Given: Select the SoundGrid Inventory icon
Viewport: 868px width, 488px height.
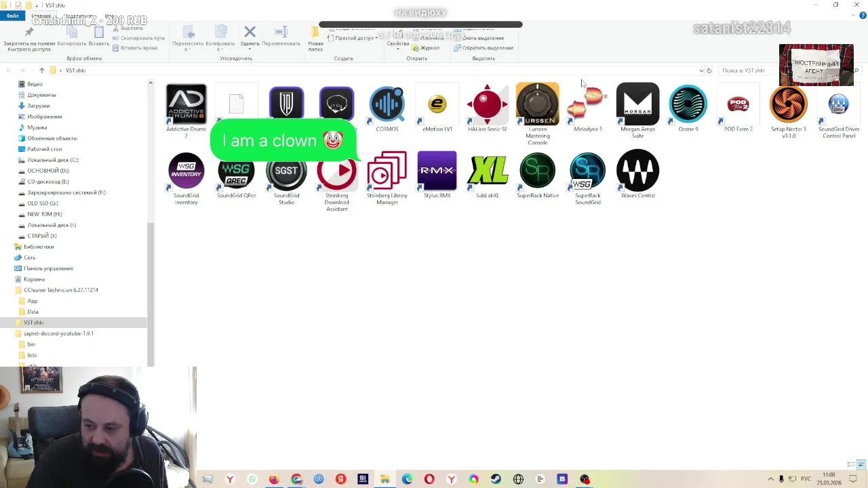Looking at the screenshot, I should pos(186,171).
